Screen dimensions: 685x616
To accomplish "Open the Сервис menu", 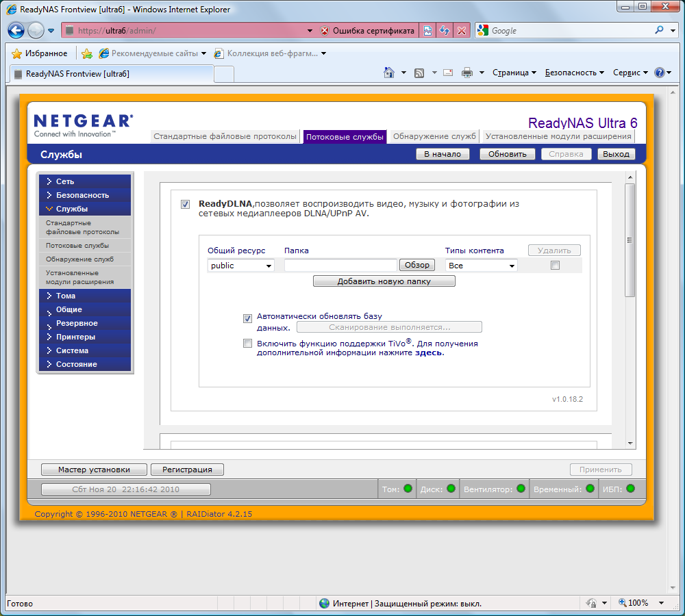I will point(630,73).
